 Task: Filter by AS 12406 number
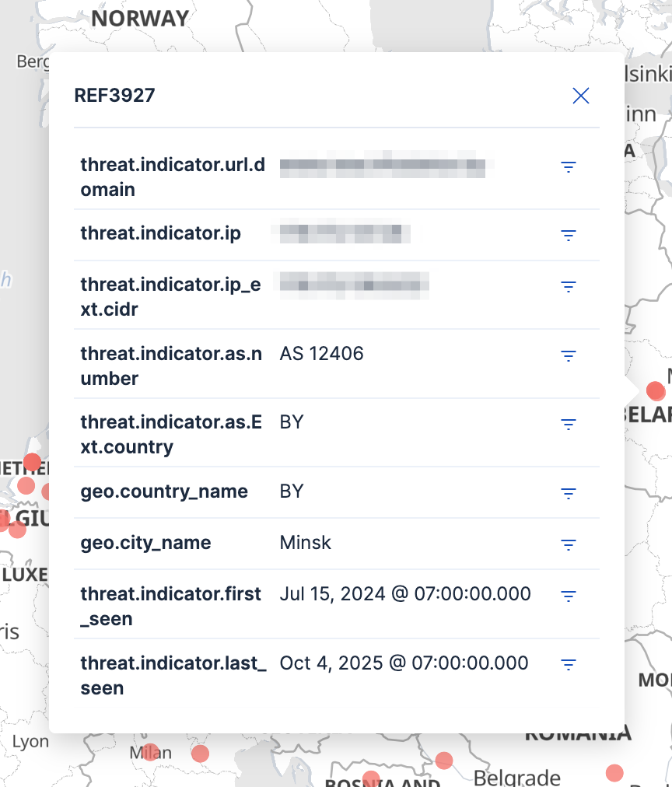click(569, 355)
